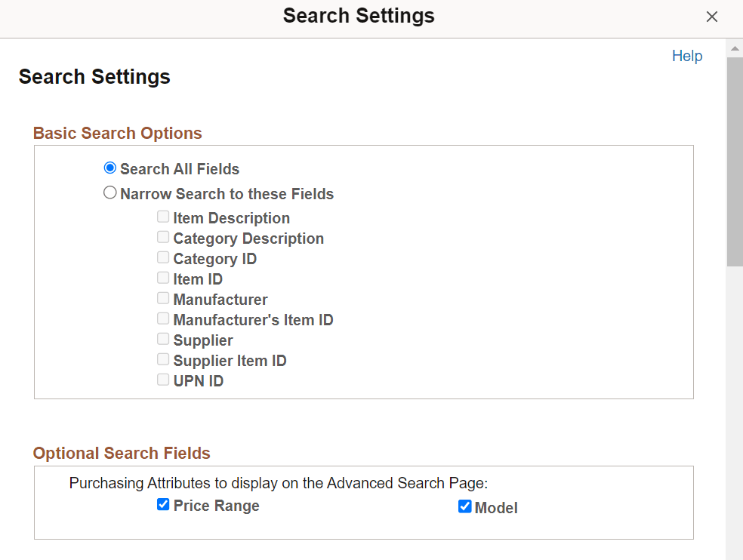Check the Supplier Item ID field
743x560 pixels.
pos(162,358)
